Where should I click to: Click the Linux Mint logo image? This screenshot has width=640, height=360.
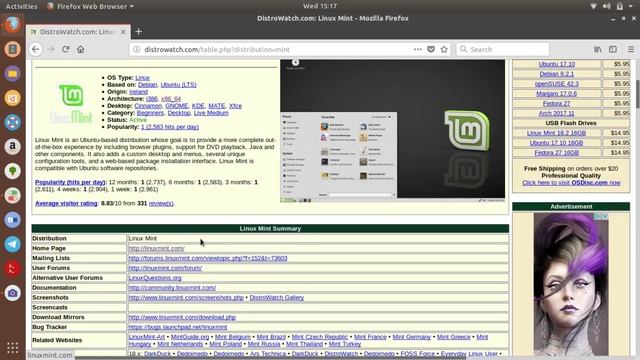[71, 103]
